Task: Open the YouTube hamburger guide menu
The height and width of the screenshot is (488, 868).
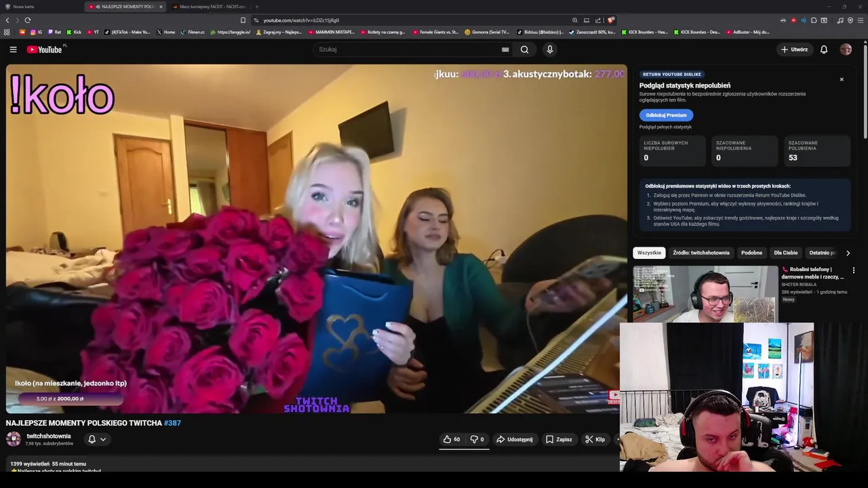Action: tap(13, 49)
